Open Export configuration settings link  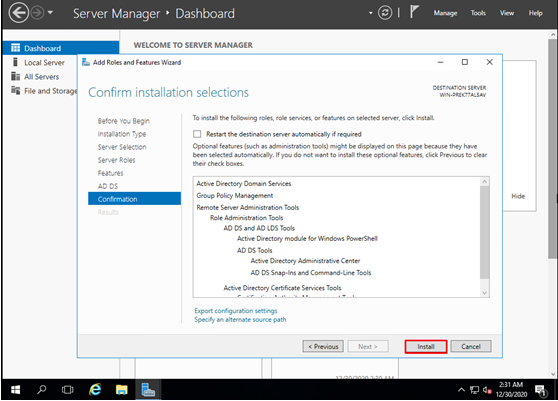pos(236,311)
